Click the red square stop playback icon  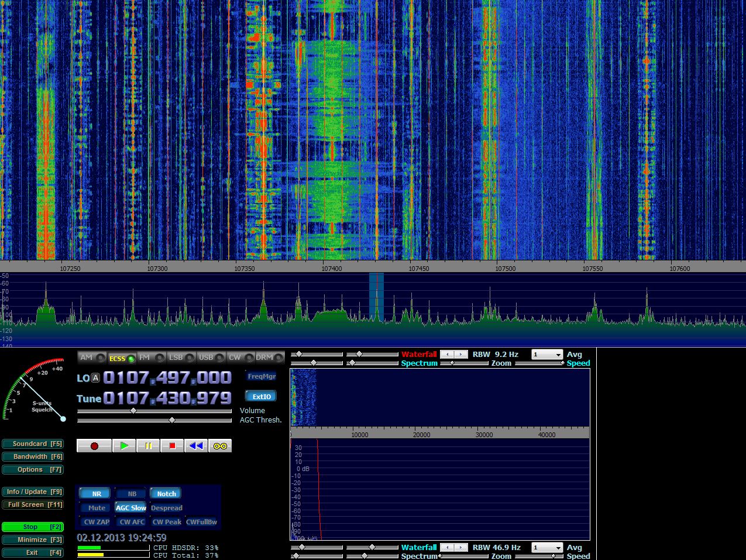pyautogui.click(x=172, y=446)
